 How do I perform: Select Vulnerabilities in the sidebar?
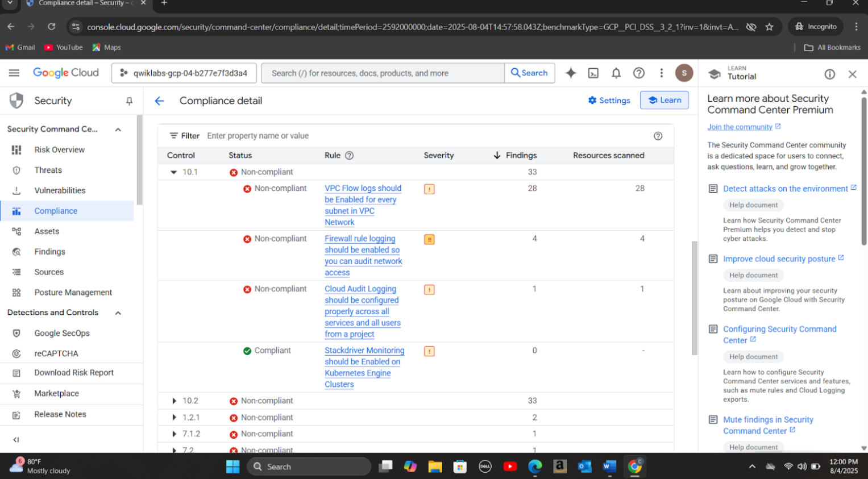tap(60, 190)
